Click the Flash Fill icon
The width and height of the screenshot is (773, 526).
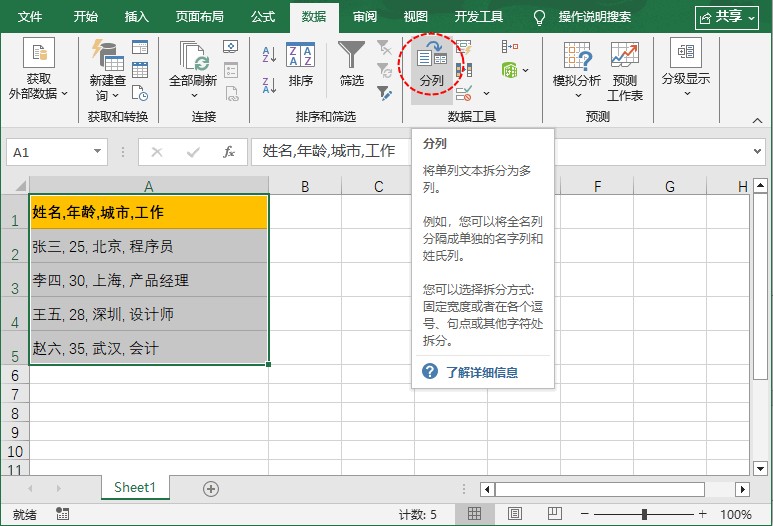click(463, 47)
